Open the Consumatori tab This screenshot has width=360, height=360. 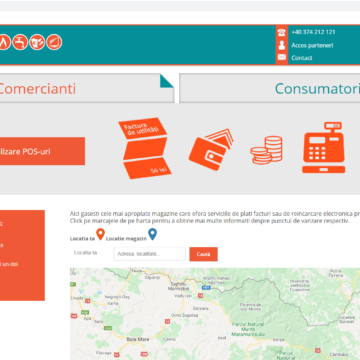point(270,88)
